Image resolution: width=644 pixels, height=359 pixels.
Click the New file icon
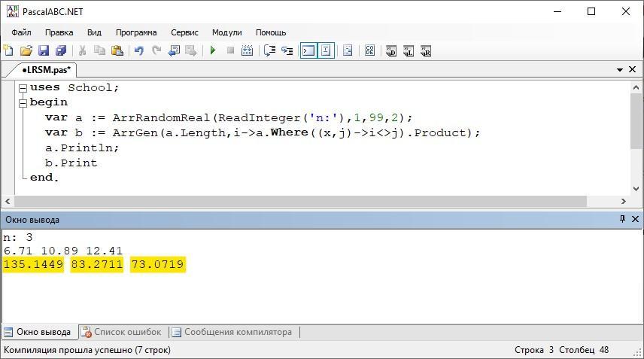[x=8, y=50]
